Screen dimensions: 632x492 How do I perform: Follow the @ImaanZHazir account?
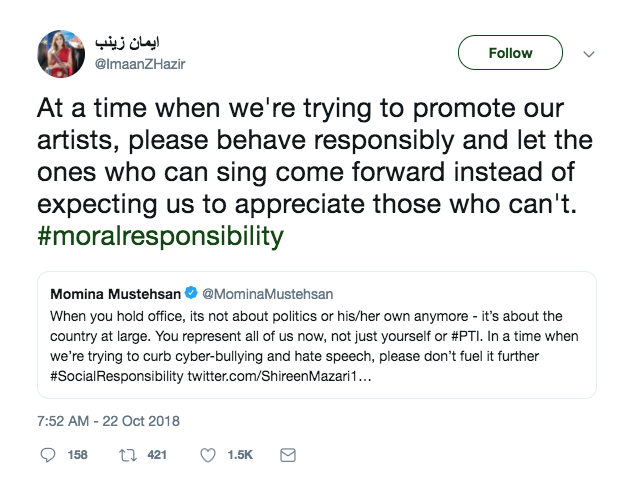[x=510, y=52]
